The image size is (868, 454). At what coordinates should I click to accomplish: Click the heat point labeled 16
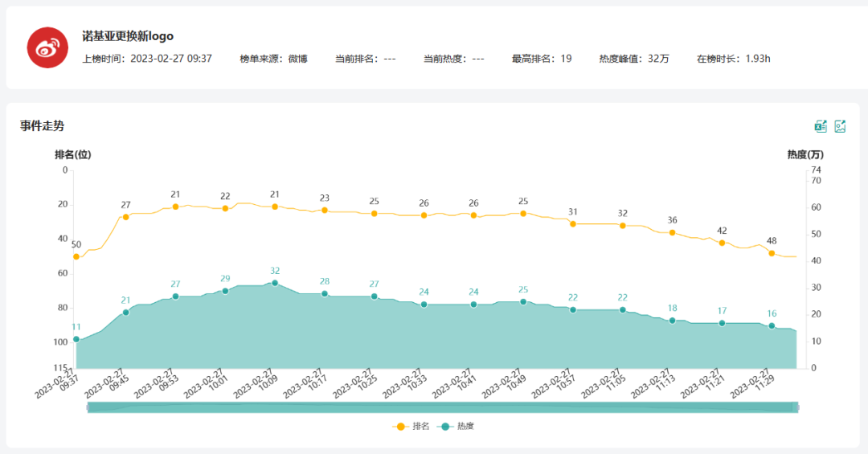click(772, 326)
